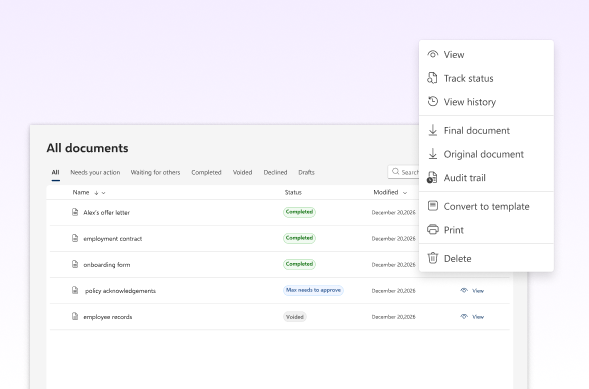Open the onboarding form document
The image size is (589, 389).
[107, 265]
